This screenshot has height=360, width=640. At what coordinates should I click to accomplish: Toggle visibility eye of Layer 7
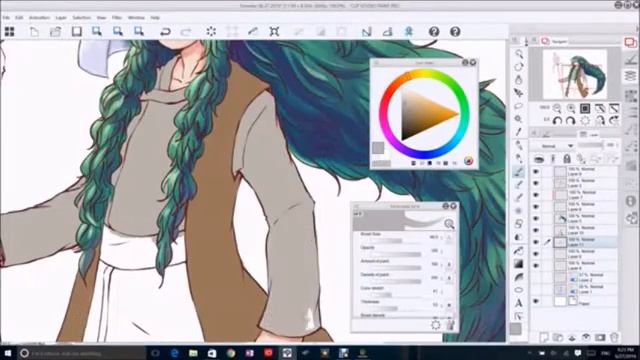tap(536, 195)
